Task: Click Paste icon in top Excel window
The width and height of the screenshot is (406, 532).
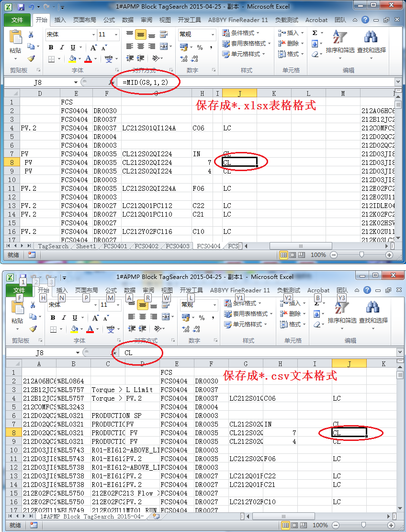Action: [15, 37]
